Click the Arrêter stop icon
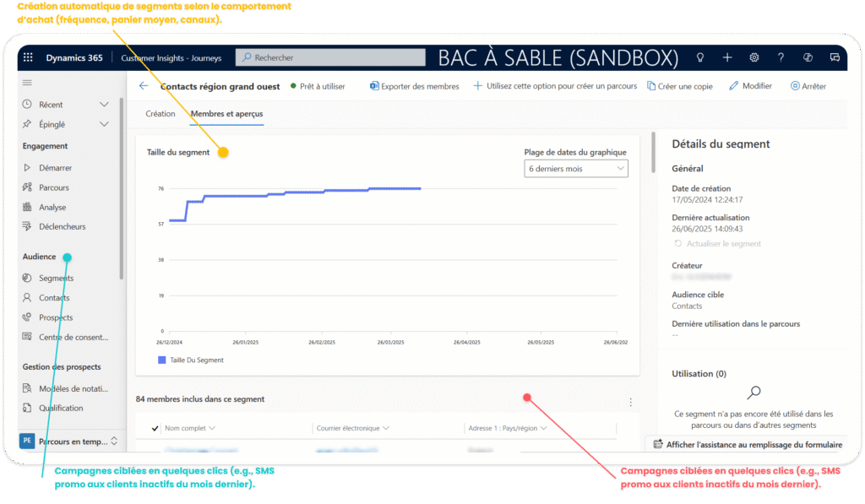865x504 pixels. [x=795, y=86]
